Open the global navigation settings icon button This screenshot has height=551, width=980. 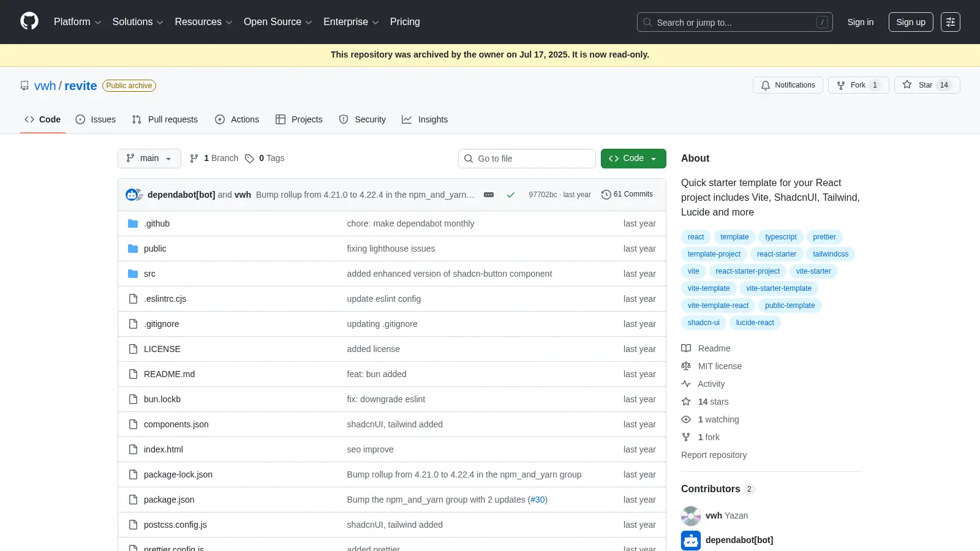951,22
